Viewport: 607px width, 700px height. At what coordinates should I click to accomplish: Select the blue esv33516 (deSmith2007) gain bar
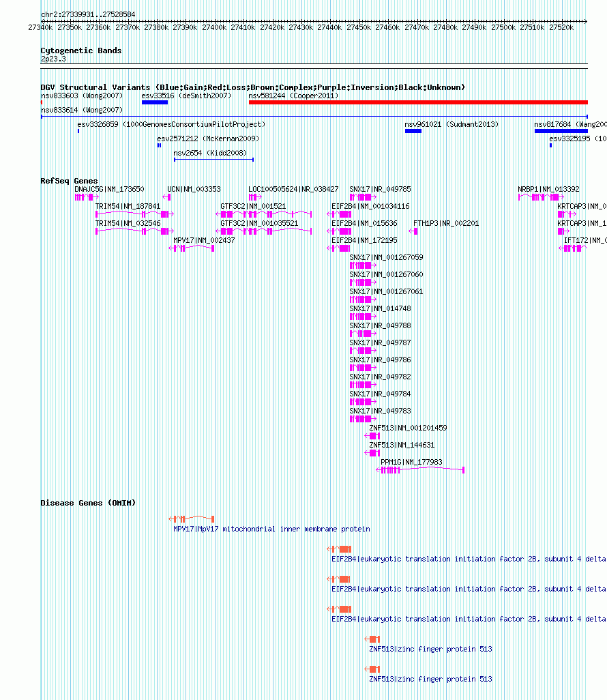coord(155,102)
